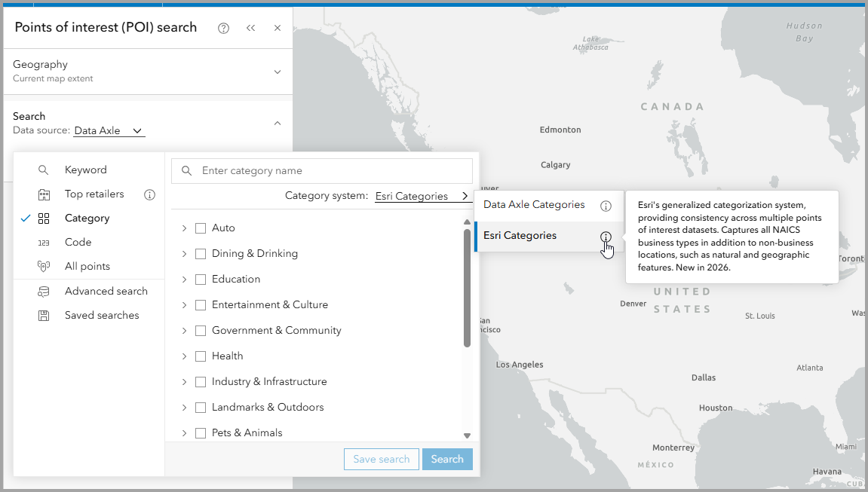Viewport: 868px width, 492px height.
Task: Click the Keyword search magnifier icon
Action: click(44, 170)
